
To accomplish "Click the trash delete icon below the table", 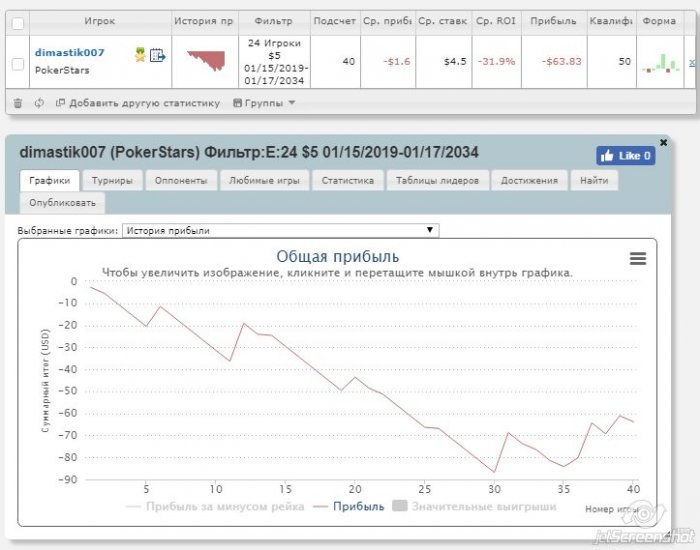I will click(x=17, y=103).
